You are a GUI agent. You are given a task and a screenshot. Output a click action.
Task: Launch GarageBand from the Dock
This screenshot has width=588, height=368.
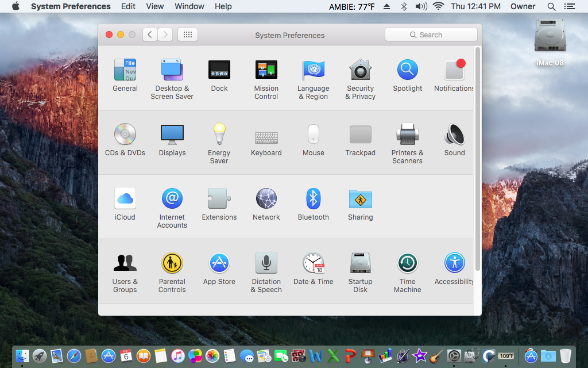[436, 355]
